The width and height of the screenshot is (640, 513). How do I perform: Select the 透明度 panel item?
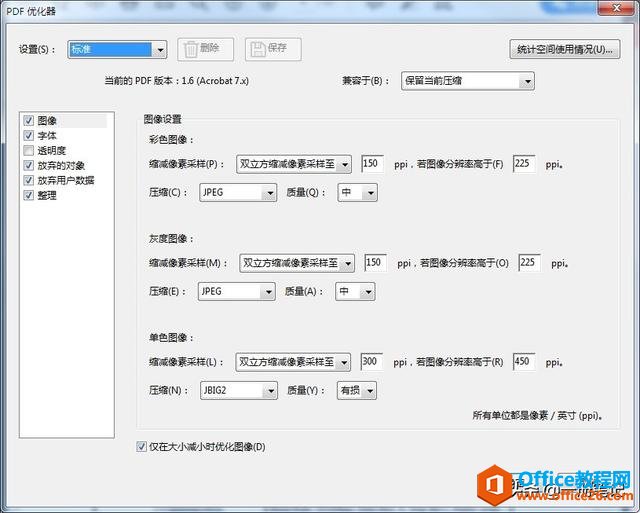point(52,151)
